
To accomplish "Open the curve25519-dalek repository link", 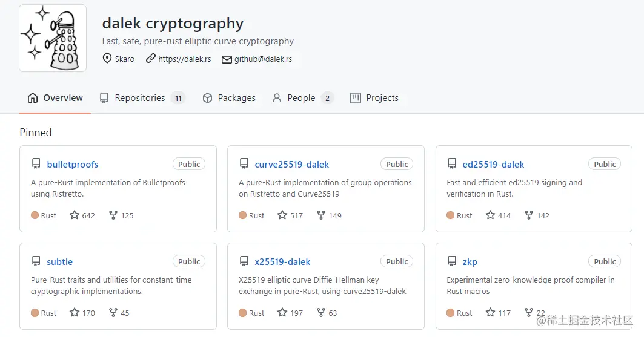I will tap(292, 165).
